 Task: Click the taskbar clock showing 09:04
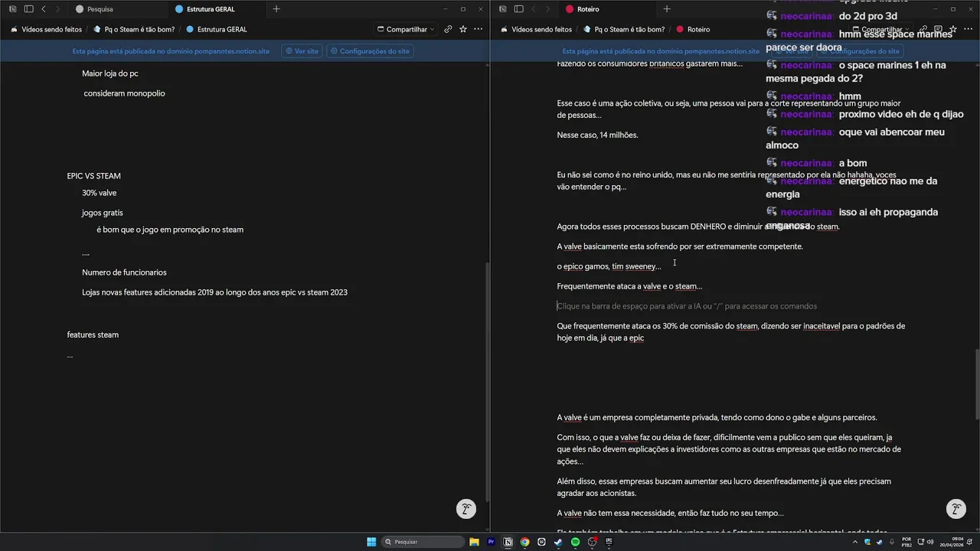coord(952,542)
